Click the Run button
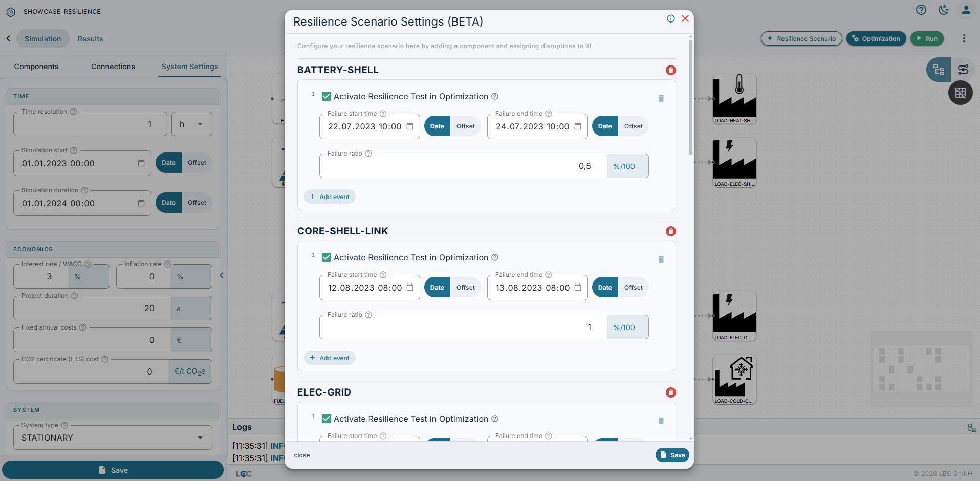 click(927, 38)
